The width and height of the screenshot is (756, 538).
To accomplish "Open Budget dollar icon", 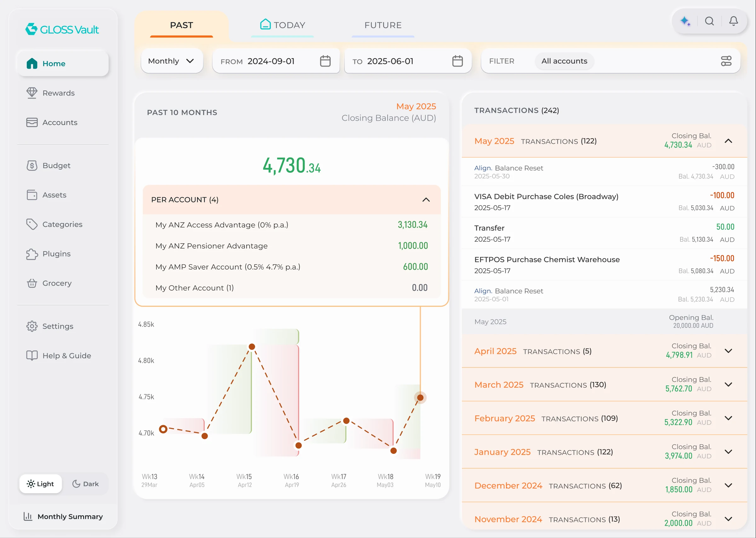I will click(x=32, y=165).
